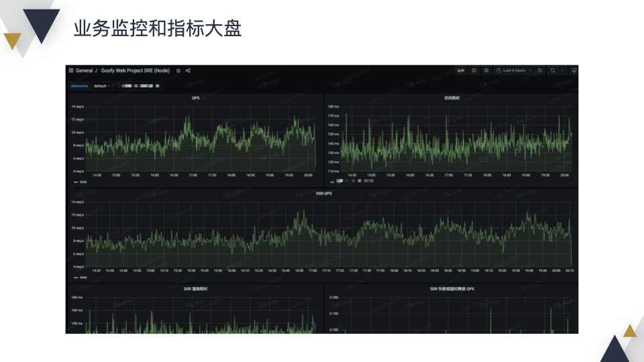Click the 20:10 tick on SSR QPS axis
The width and height of the screenshot is (644, 362).
[x=570, y=271]
